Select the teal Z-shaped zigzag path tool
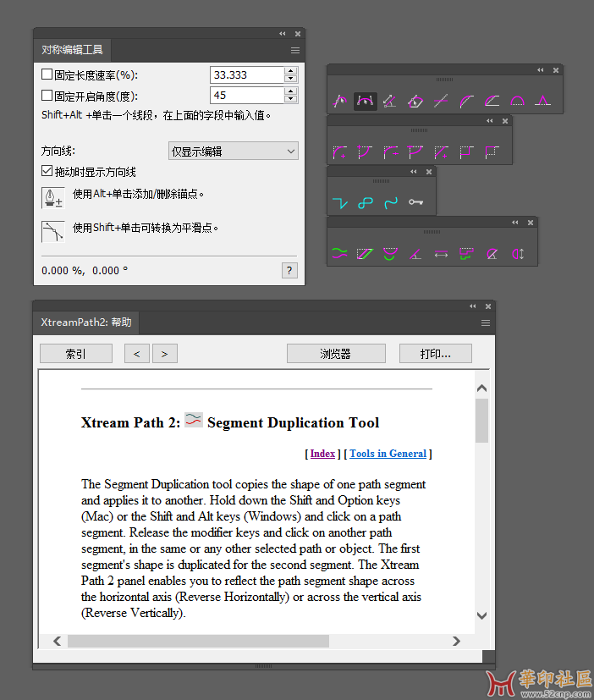 coord(339,203)
